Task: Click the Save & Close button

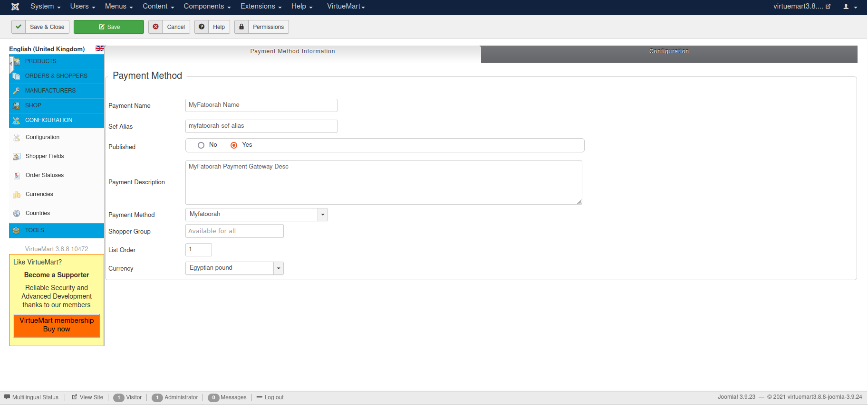Action: point(40,27)
